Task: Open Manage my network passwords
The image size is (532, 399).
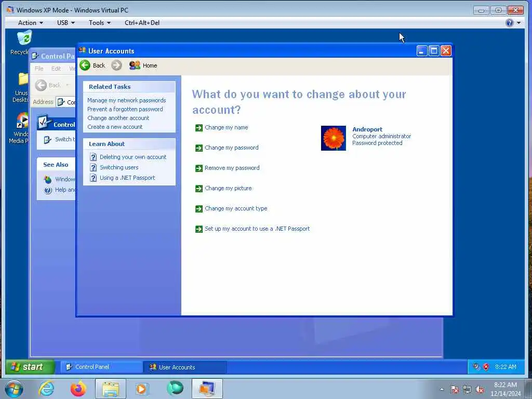Action: (127, 100)
